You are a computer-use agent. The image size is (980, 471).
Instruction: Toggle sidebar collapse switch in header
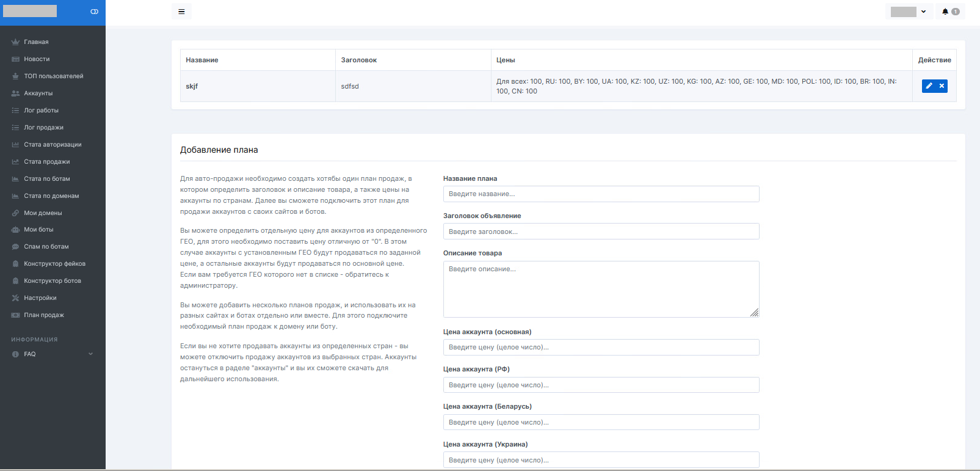(94, 12)
